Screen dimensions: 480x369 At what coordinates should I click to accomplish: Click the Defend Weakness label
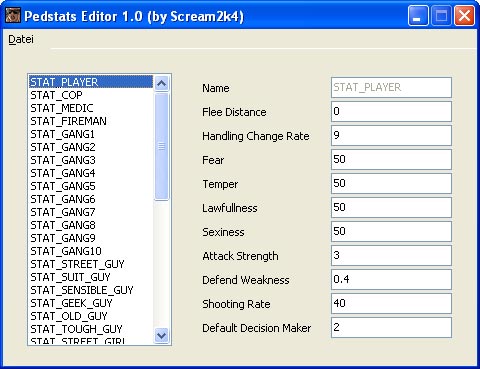(x=246, y=280)
